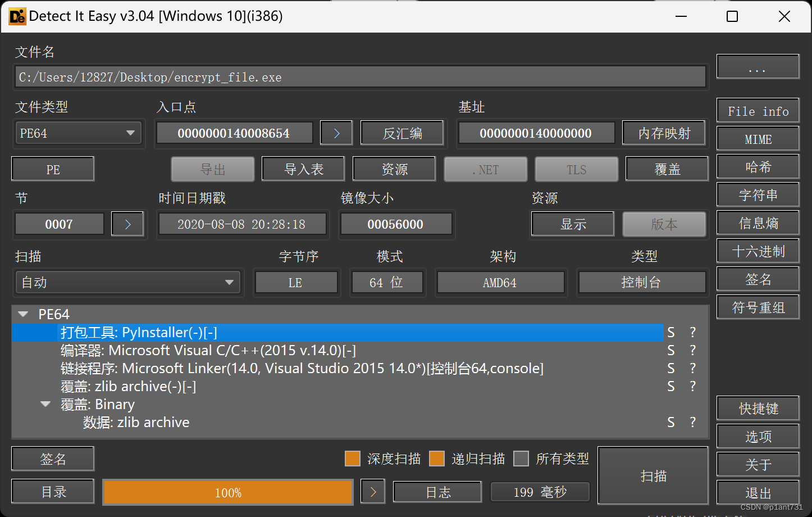This screenshot has width=812, height=517.
Task: Click the MIME button
Action: click(x=758, y=139)
